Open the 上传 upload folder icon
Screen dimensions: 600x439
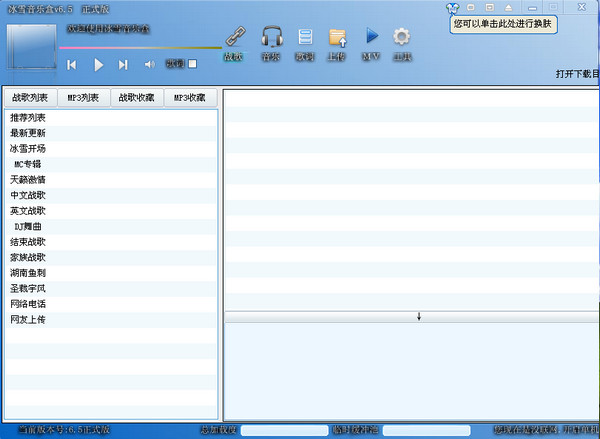click(x=338, y=38)
